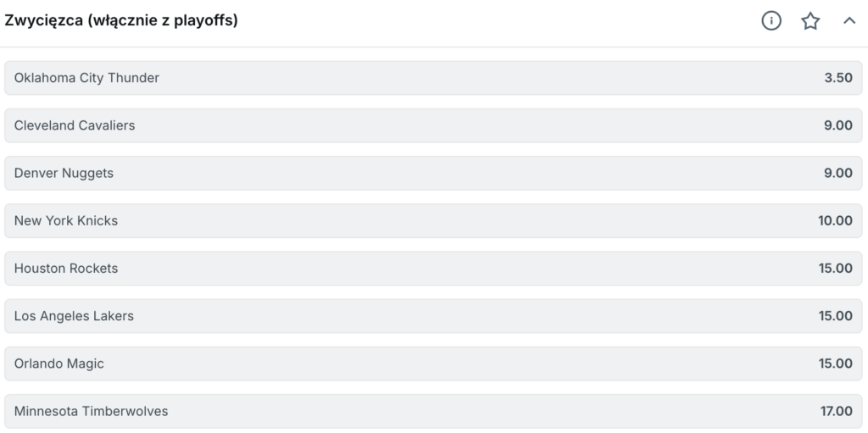
Task: Bet on Houston Rockets as winner
Action: pyautogui.click(x=432, y=268)
